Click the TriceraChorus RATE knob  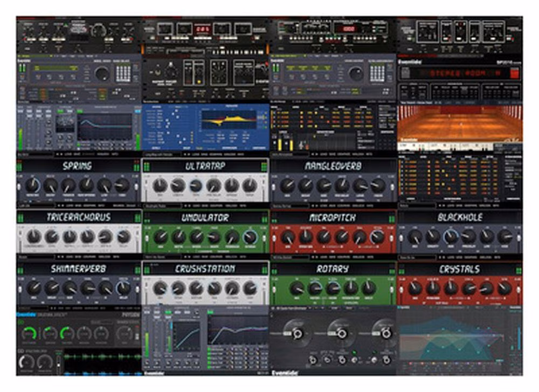click(x=52, y=237)
